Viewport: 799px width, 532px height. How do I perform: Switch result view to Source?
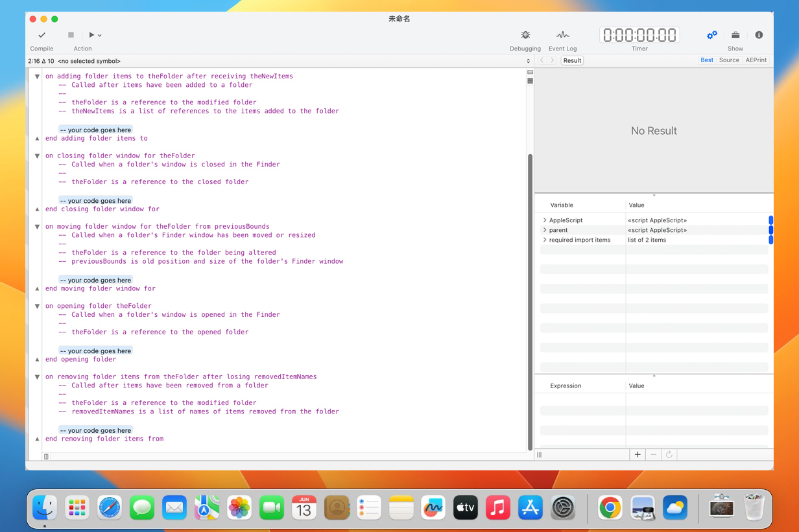click(729, 60)
